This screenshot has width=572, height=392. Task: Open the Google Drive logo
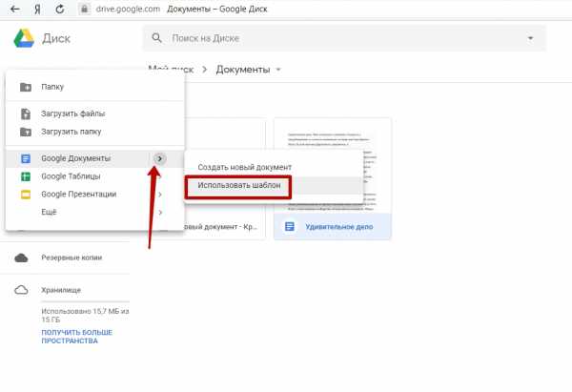pos(24,38)
